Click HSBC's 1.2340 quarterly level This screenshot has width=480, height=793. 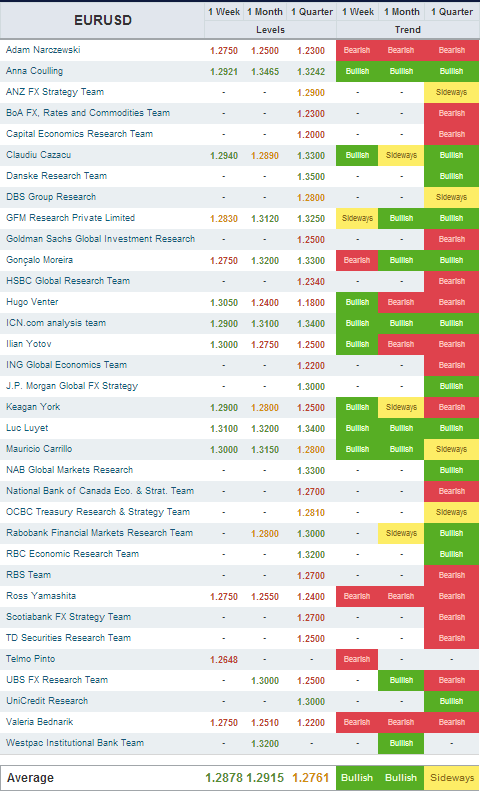pos(312,282)
